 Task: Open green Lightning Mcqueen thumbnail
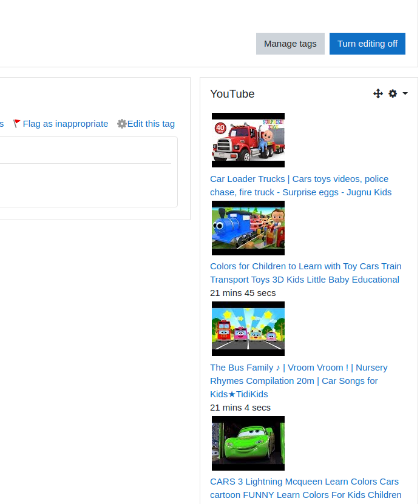point(248,443)
